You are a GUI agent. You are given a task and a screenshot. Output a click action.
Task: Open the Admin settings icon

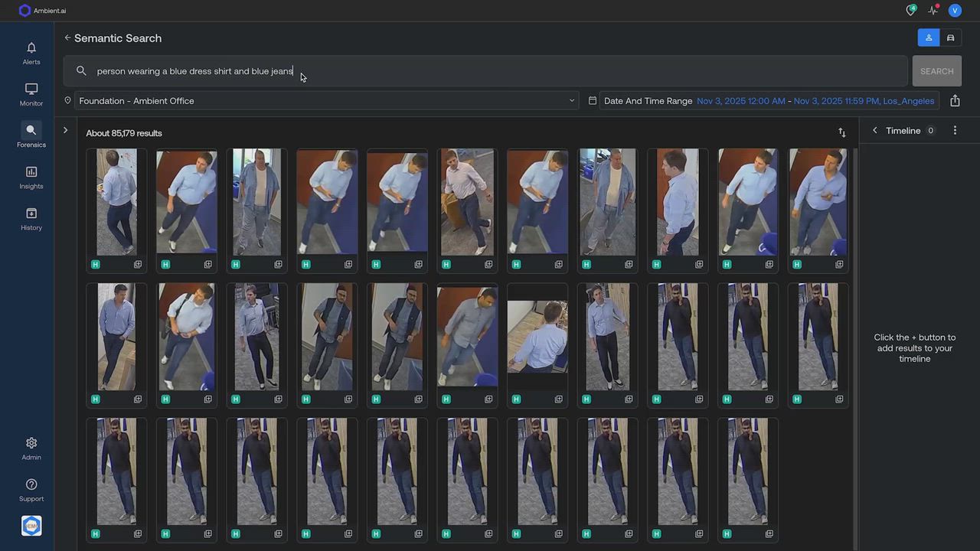tap(31, 448)
